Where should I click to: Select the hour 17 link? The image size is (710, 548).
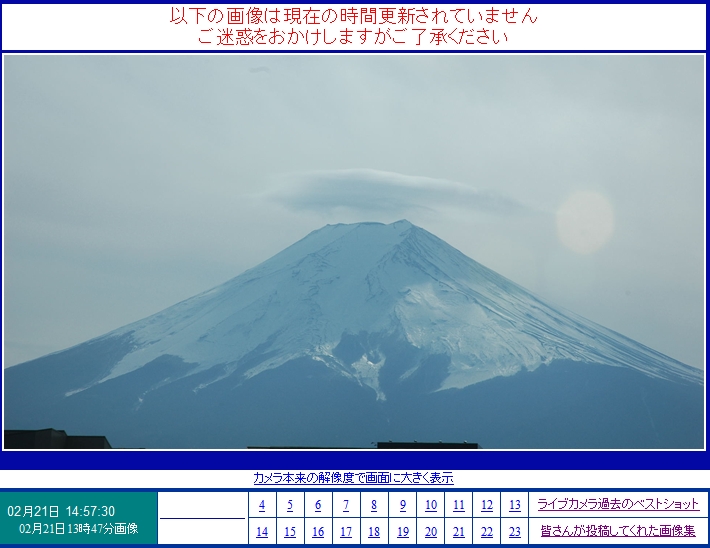[x=346, y=532]
